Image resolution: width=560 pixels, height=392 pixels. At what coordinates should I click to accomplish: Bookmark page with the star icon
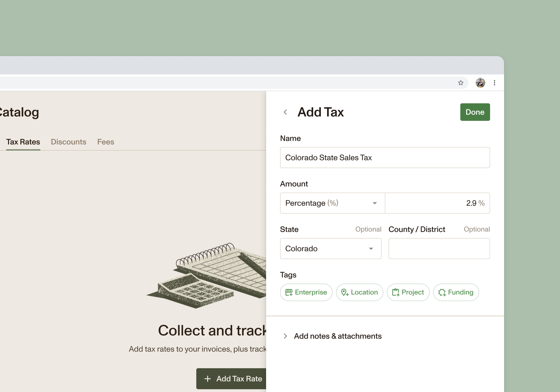coord(461,83)
